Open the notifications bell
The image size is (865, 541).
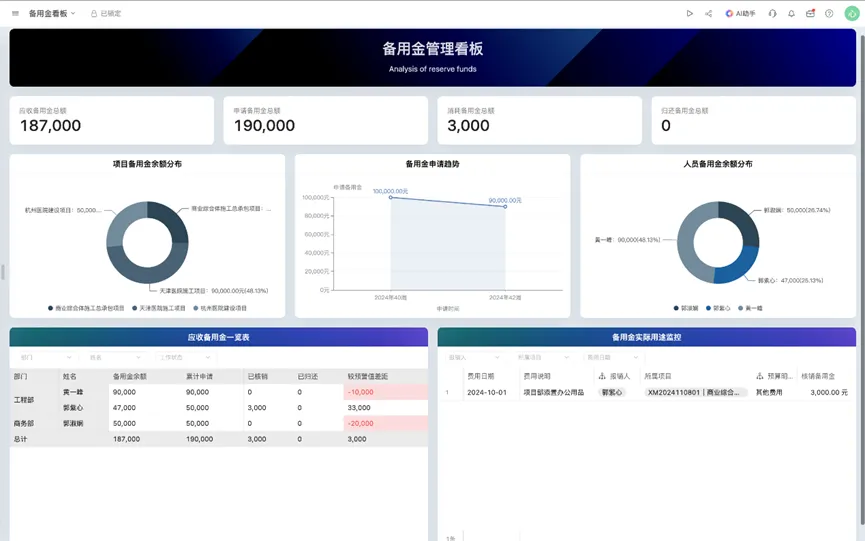coord(791,13)
